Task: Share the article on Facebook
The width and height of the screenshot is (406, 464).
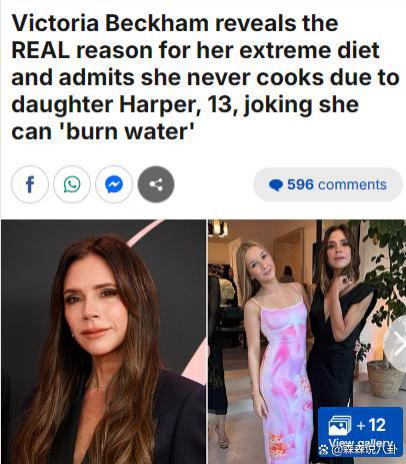Action: tap(30, 184)
